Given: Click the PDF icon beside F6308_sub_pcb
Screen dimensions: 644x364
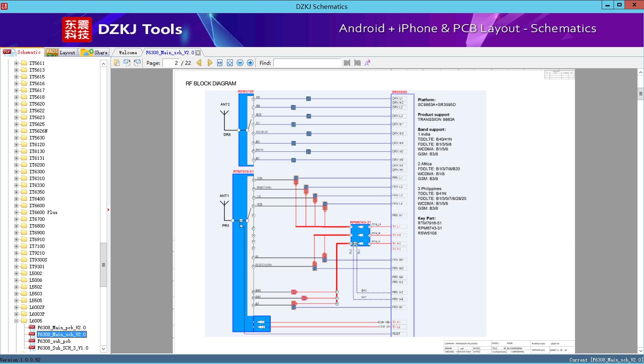Looking at the screenshot, I should click(x=32, y=341).
